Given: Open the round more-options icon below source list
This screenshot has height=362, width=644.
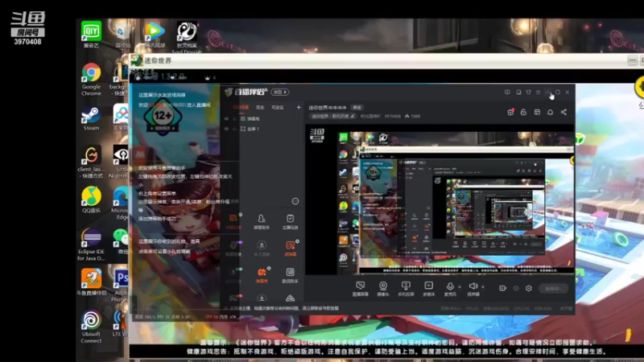Looking at the screenshot, I should pyautogui.click(x=295, y=201).
